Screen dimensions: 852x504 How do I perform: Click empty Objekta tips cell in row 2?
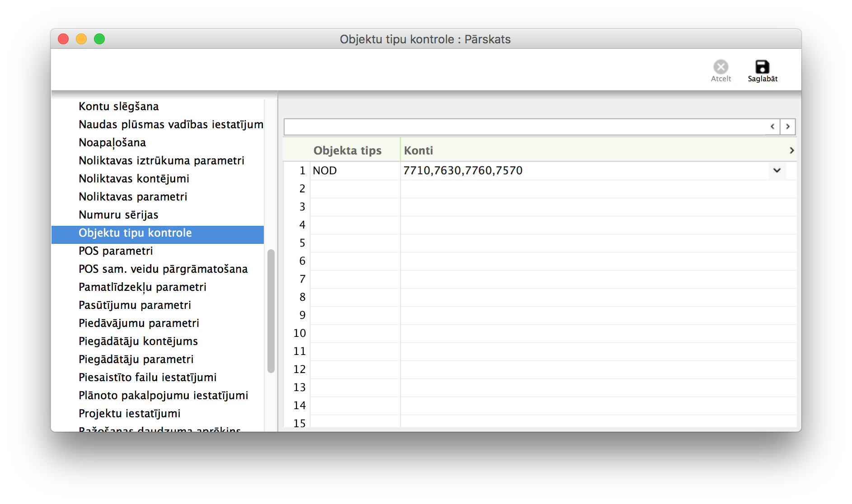tap(355, 189)
